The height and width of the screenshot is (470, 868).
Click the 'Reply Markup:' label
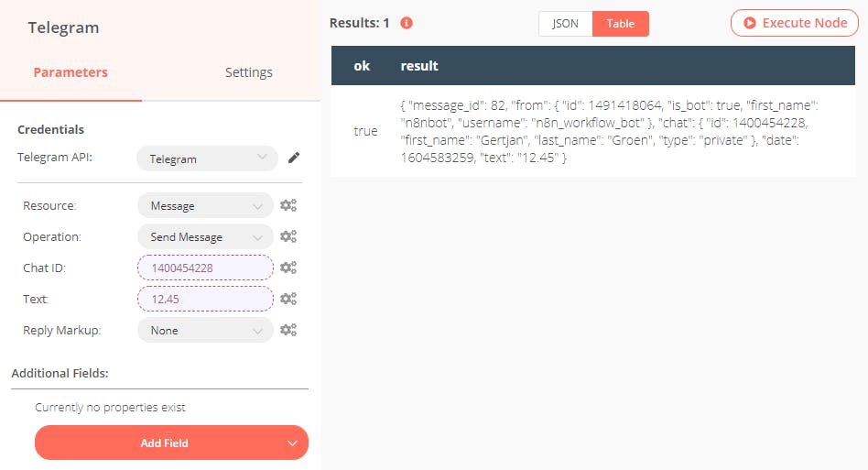coord(62,331)
